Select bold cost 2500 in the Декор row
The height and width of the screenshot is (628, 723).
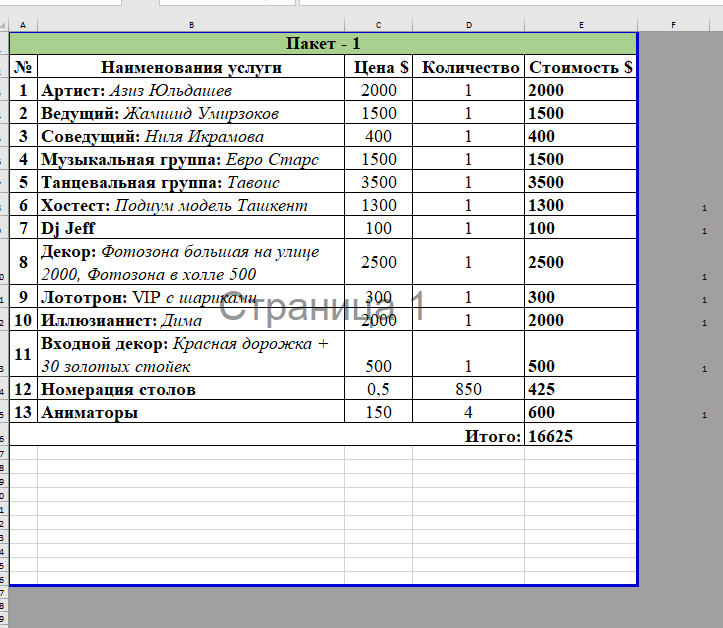tap(581, 262)
